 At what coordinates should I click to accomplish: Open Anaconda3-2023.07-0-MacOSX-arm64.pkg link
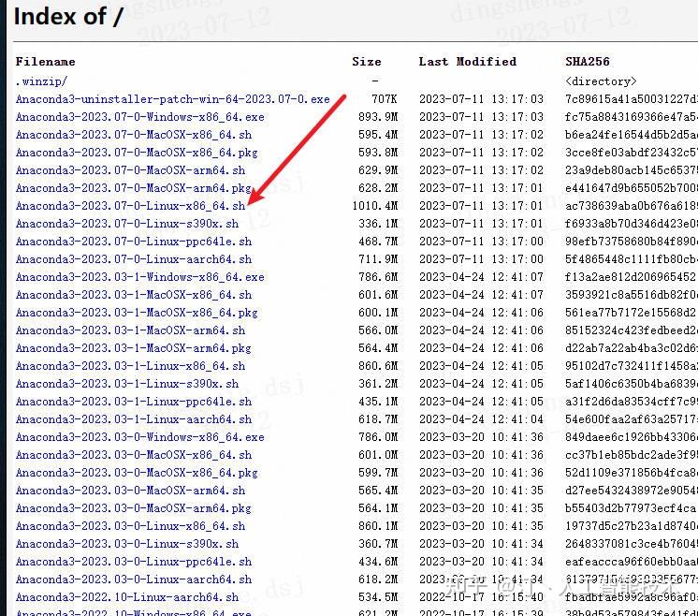click(134, 188)
